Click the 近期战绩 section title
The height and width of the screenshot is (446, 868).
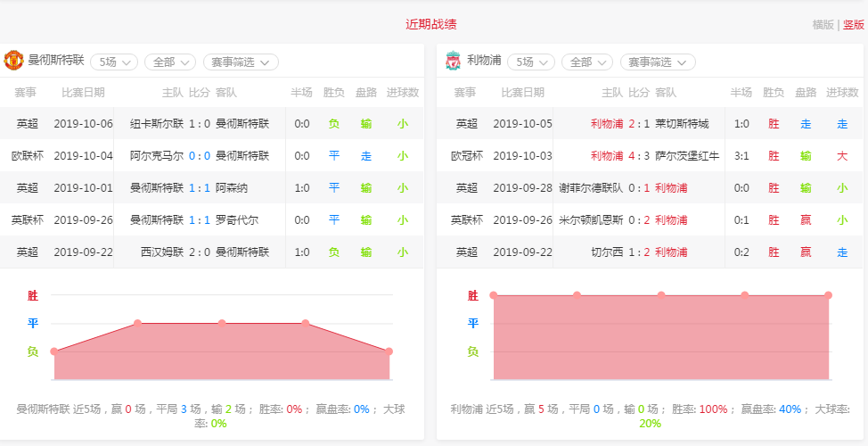(431, 24)
